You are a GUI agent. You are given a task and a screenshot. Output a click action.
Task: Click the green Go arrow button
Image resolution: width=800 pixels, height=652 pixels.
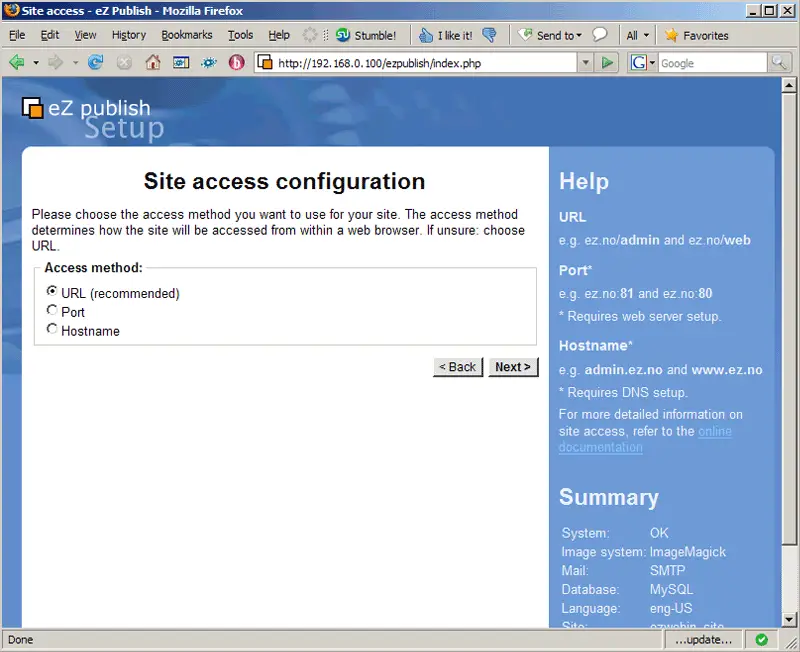(607, 63)
